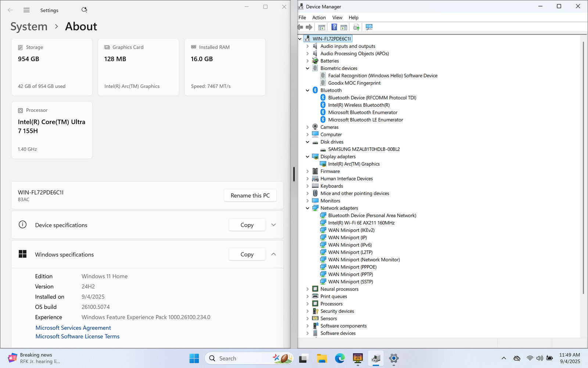The width and height of the screenshot is (588, 368).
Task: Expand the Cameras category
Action: [x=308, y=127]
